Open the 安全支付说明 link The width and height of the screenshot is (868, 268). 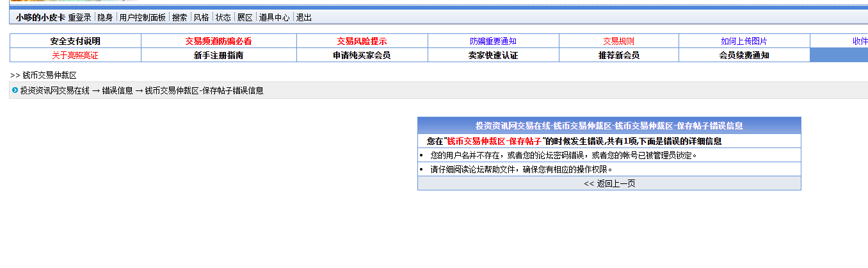[76, 41]
